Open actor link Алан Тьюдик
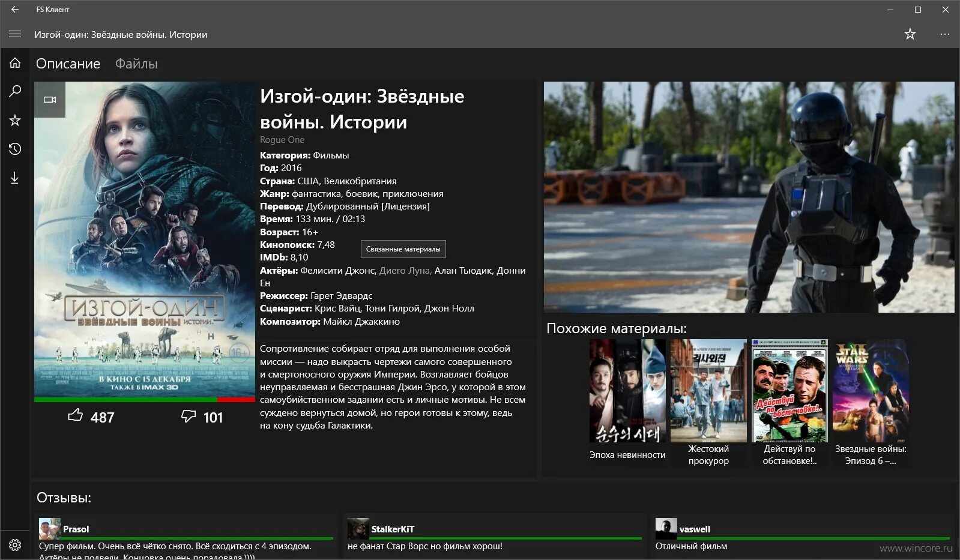Viewport: 960px width, 560px height. [x=463, y=271]
